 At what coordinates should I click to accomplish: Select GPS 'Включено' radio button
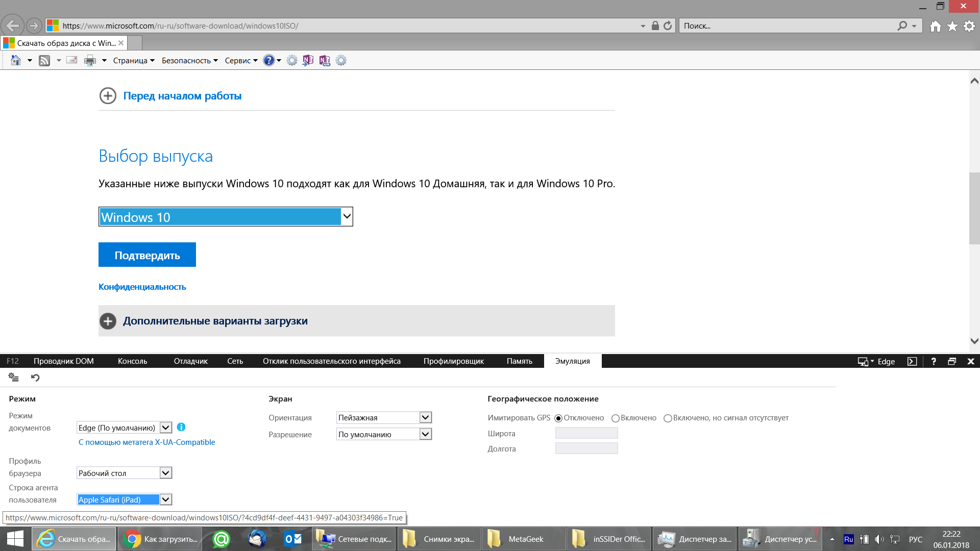point(616,418)
